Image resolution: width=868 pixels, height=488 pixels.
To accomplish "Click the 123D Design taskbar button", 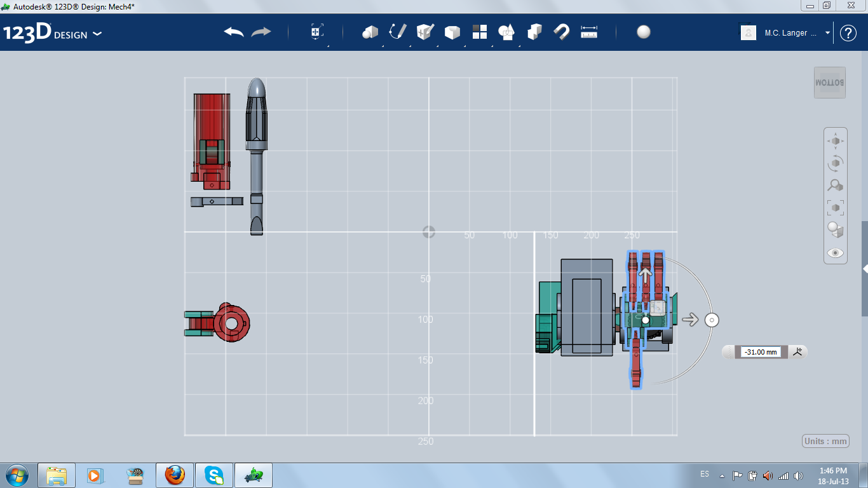I will click(x=254, y=475).
